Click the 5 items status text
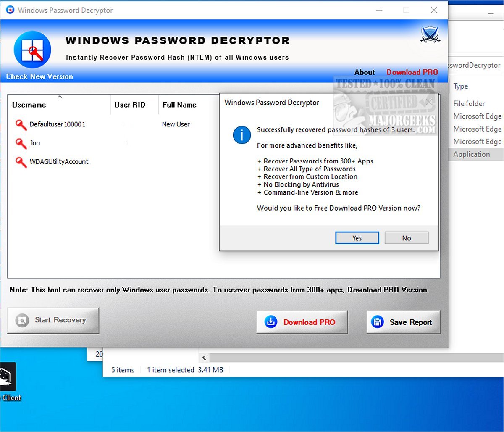504x432 pixels. point(123,370)
